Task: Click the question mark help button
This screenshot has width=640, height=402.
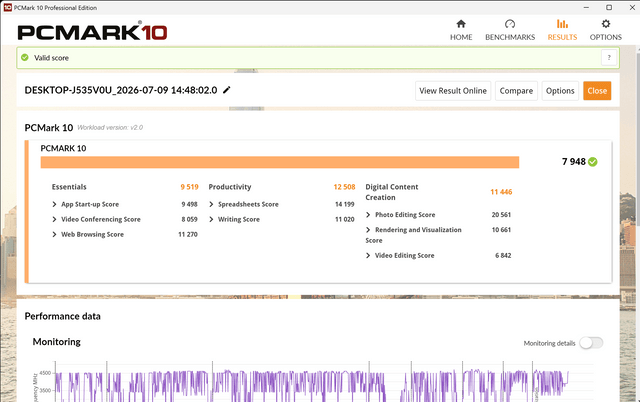Action: (x=609, y=58)
